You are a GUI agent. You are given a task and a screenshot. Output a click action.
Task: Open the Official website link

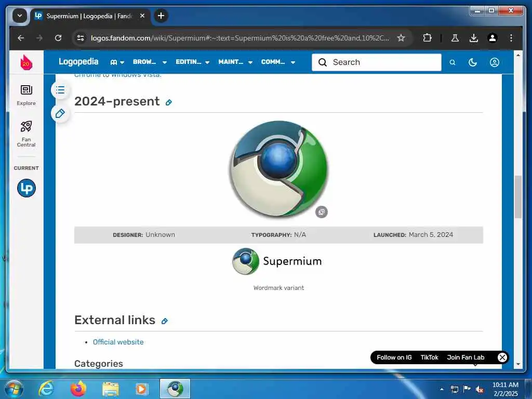[118, 342]
